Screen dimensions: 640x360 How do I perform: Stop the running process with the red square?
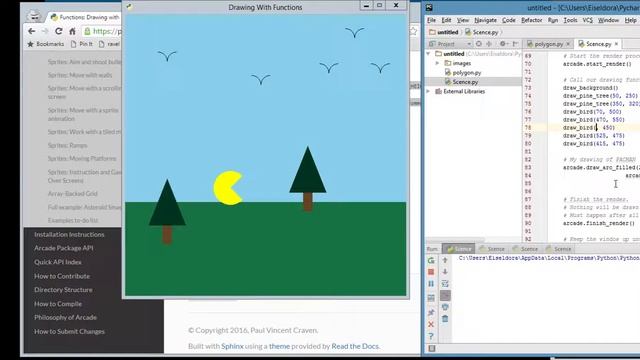[431, 272]
